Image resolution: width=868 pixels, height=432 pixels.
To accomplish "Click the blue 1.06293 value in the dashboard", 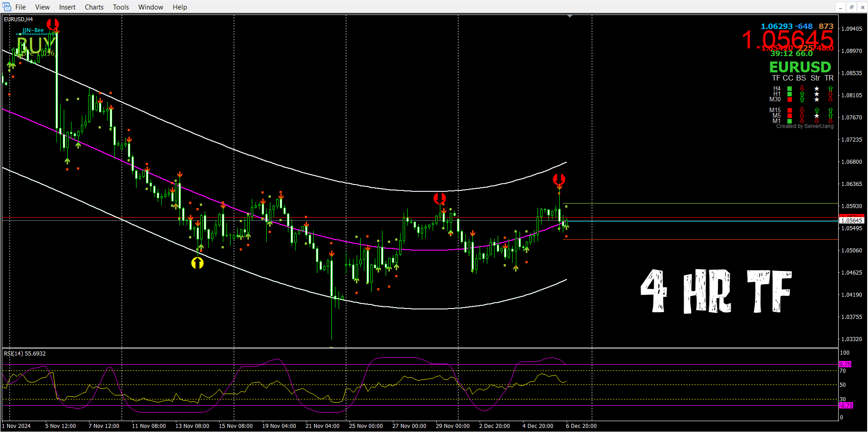I will (x=777, y=26).
